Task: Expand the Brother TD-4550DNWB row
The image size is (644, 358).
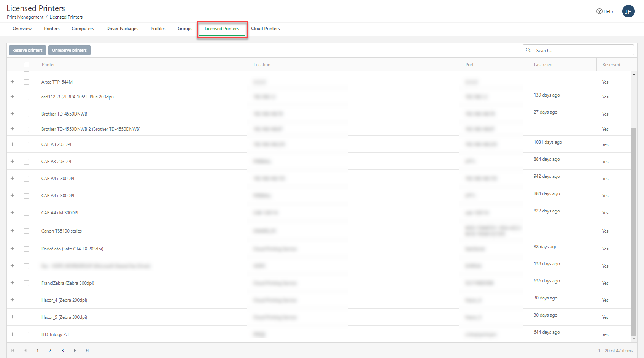Action: click(x=12, y=114)
